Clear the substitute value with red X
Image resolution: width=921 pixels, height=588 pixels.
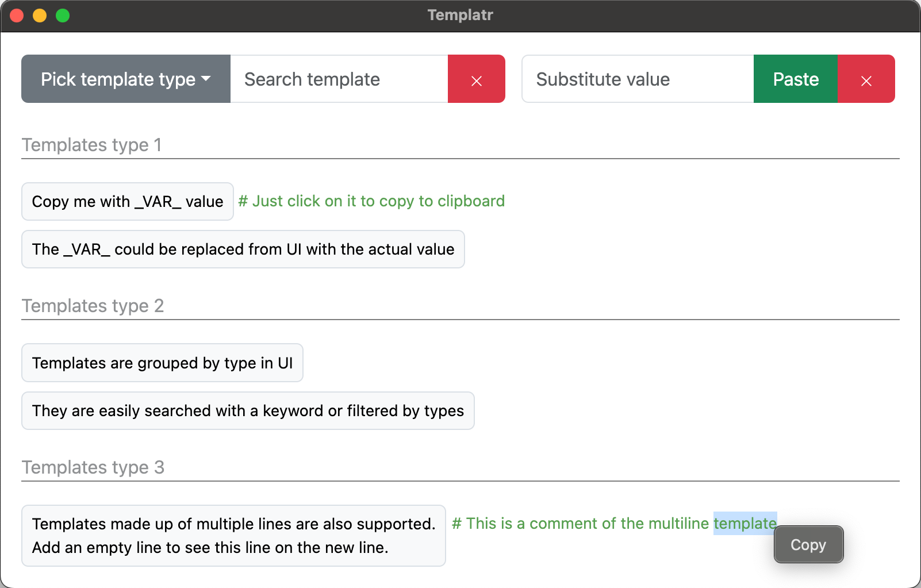point(866,79)
